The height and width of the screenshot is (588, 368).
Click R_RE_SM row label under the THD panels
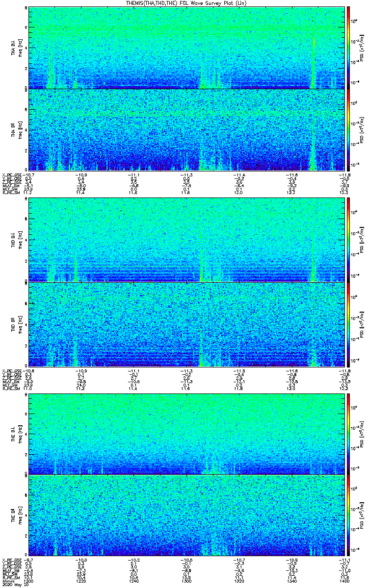point(10,388)
